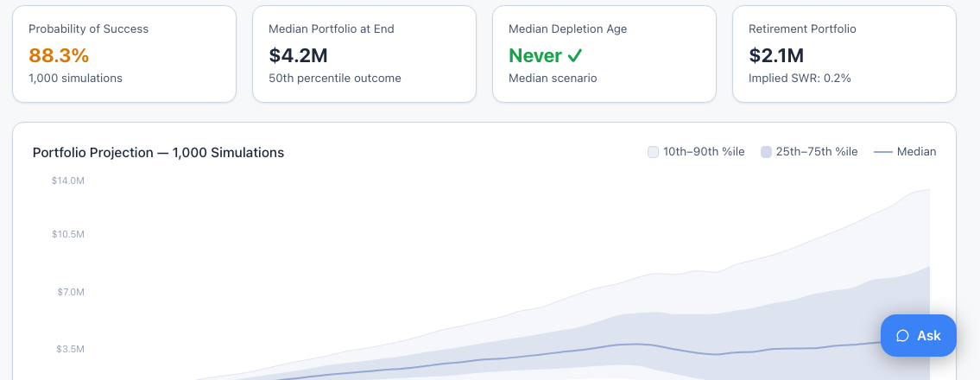Screen dimensions: 980x380
Task: Click the 1,000 simulations subtitle
Action: coord(76,78)
